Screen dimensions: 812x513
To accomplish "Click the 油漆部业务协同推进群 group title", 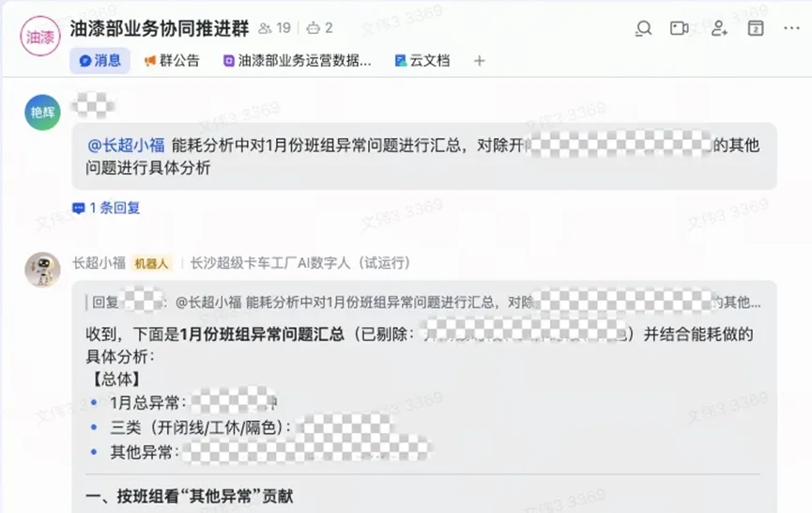I will (160, 28).
